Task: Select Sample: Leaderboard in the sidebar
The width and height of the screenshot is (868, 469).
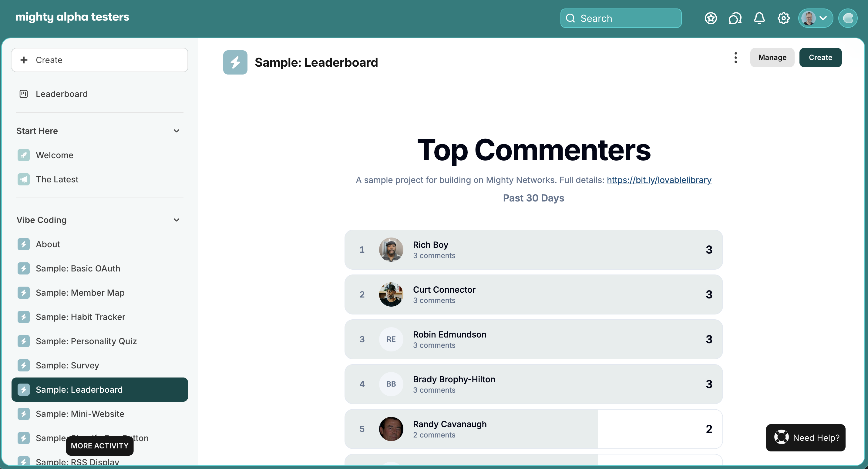Action: click(100, 390)
